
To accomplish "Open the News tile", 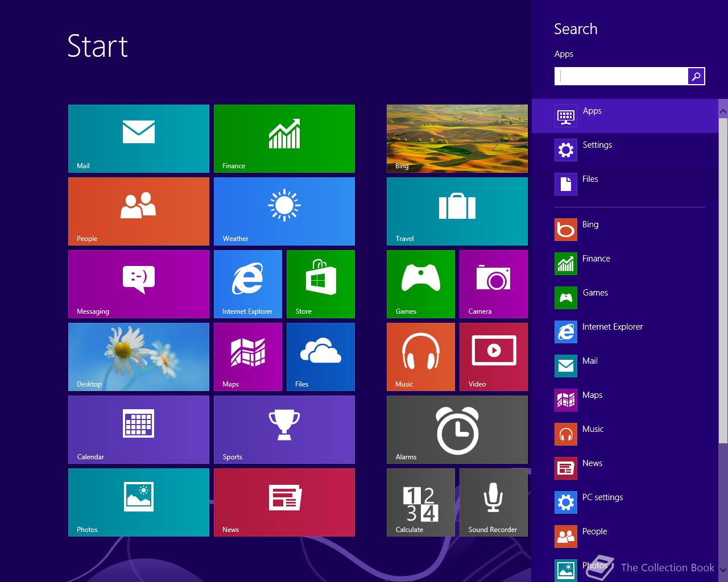I will 284,502.
